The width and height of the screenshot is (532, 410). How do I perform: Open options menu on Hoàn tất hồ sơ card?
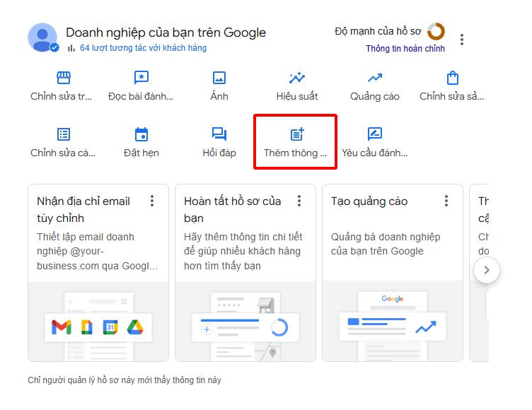click(x=299, y=201)
